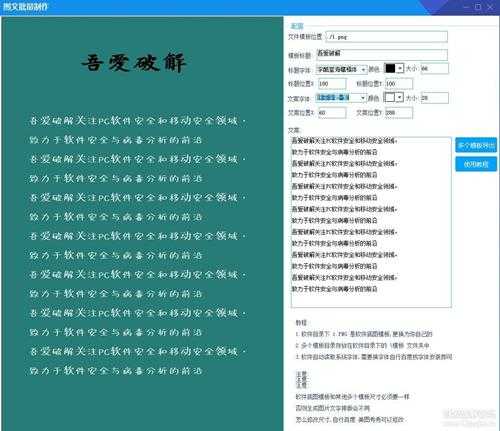The width and height of the screenshot is (500, 431).
Task: Click the file template path field showing /1.png
Action: (x=387, y=37)
